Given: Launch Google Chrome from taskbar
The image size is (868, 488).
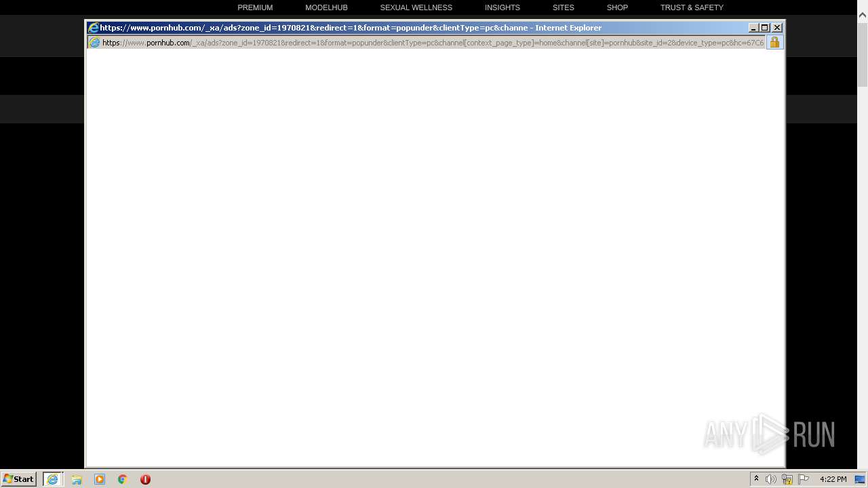Looking at the screenshot, I should coord(123,479).
